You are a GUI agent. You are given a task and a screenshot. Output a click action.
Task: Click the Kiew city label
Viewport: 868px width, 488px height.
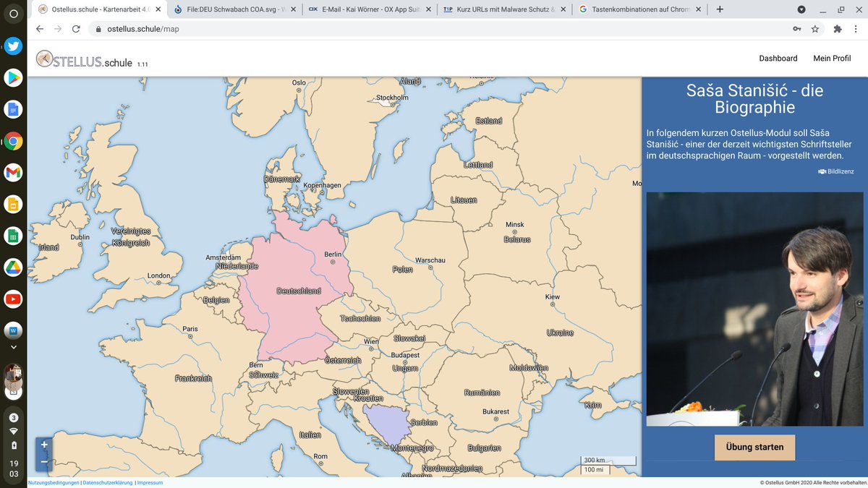click(x=552, y=297)
